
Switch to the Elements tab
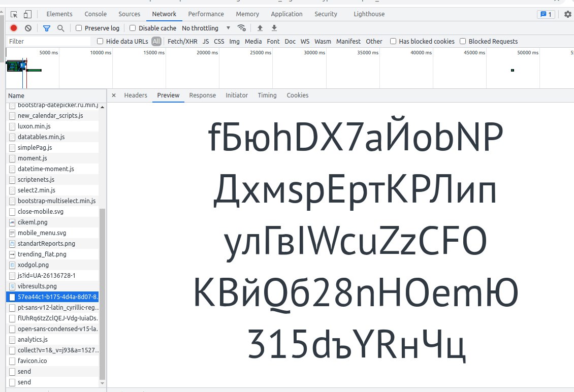tap(59, 14)
